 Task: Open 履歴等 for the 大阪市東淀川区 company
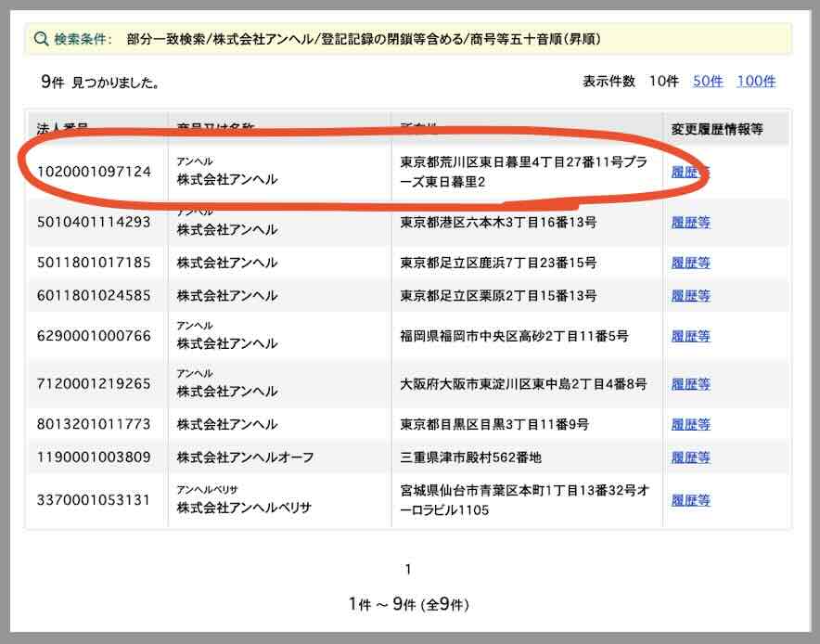pyautogui.click(x=690, y=384)
